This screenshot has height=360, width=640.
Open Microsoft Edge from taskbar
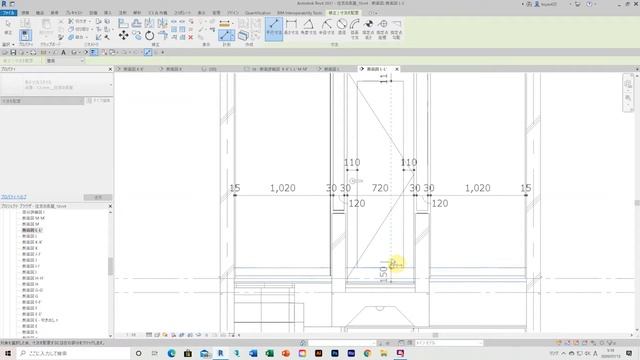point(171,353)
